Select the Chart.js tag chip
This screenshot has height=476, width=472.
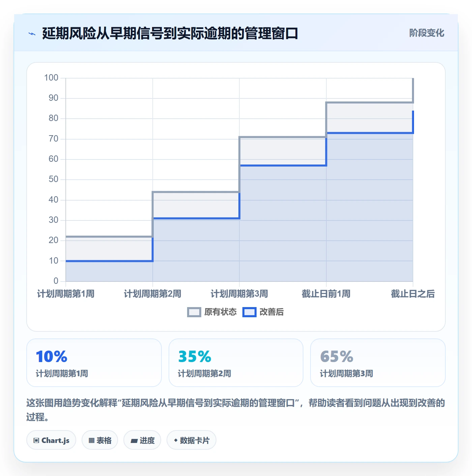(x=51, y=440)
